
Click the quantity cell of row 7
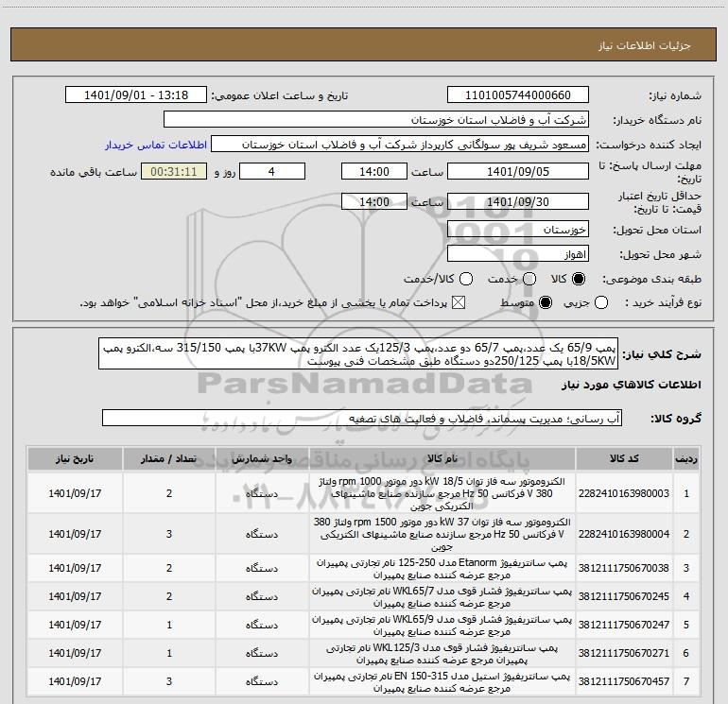[169, 681]
